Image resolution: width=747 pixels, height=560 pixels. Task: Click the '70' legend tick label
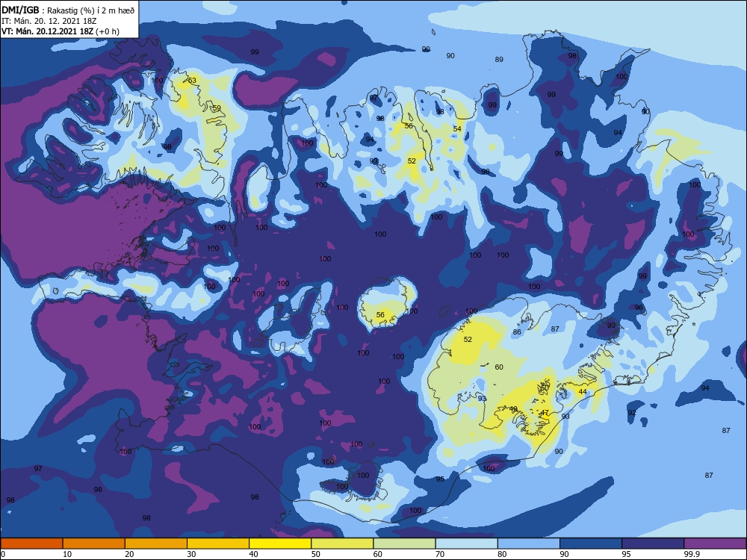(x=440, y=554)
